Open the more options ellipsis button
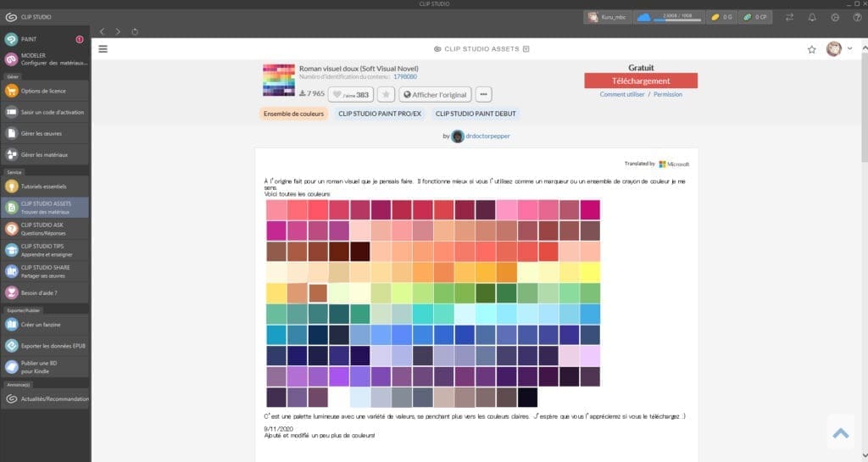The width and height of the screenshot is (868, 462). [483, 95]
